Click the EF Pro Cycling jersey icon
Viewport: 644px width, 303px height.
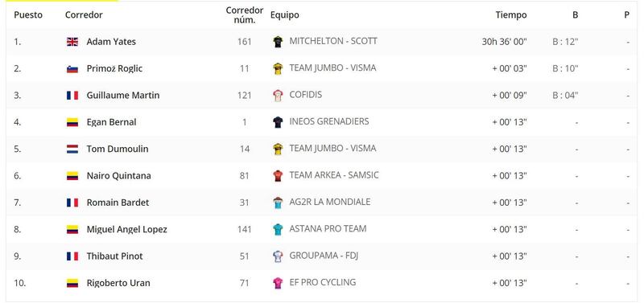[278, 283]
